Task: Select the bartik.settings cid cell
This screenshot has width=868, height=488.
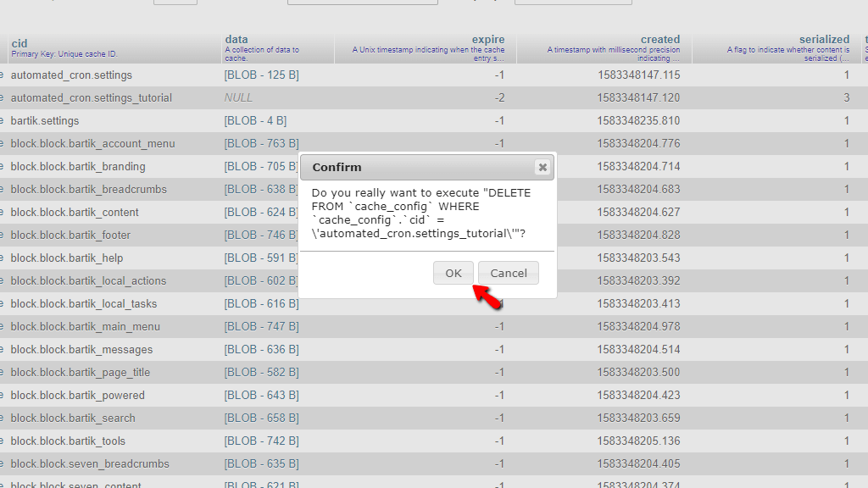Action: (45, 120)
